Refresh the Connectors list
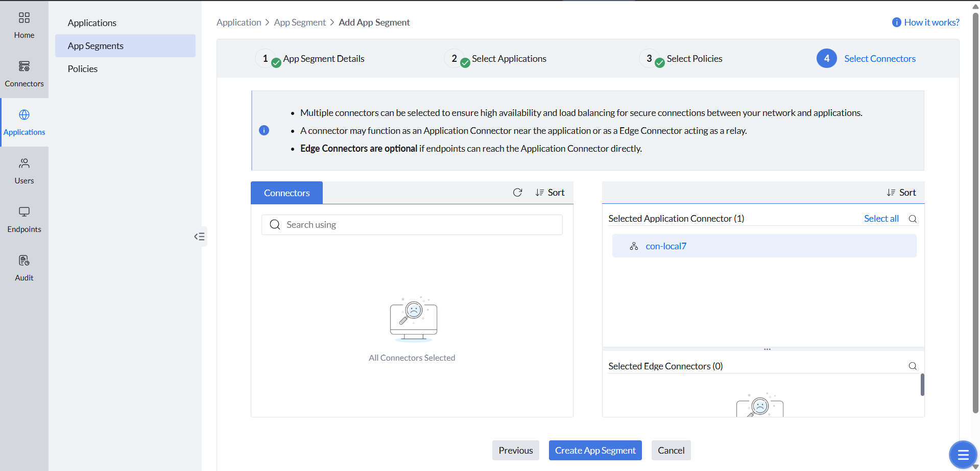 tap(517, 193)
